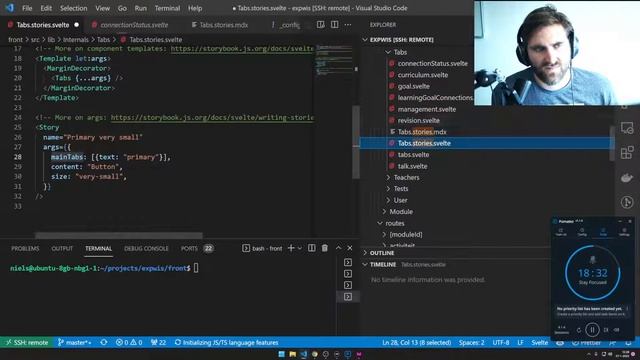Split the terminal pane
Viewport: 640px width, 360px height.
click(x=311, y=248)
